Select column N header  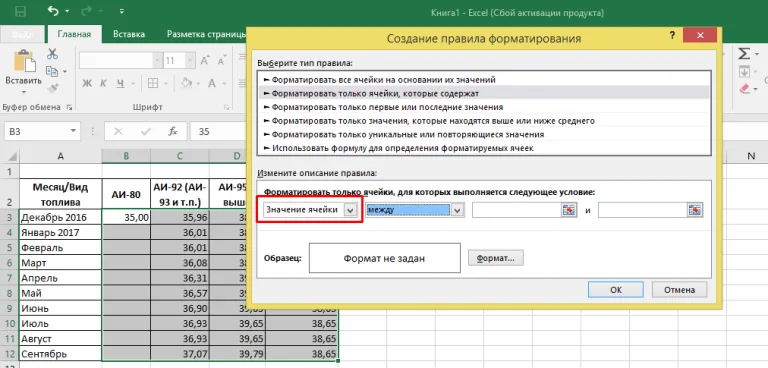(x=750, y=156)
